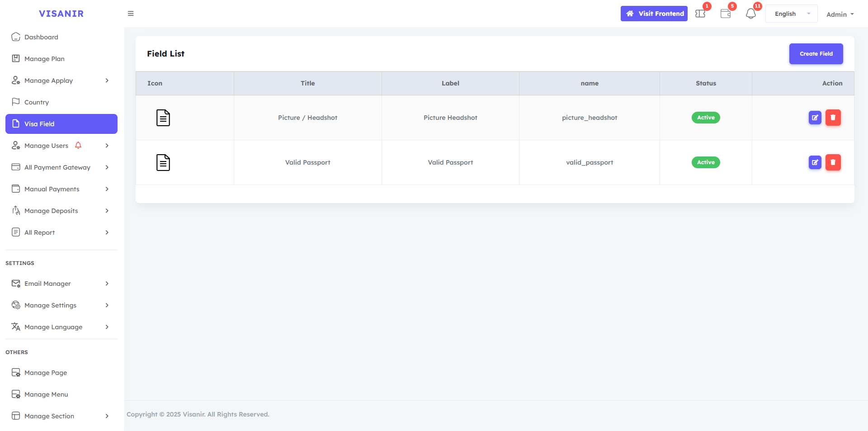
Task: Open the notification bell in the header
Action: click(751, 14)
